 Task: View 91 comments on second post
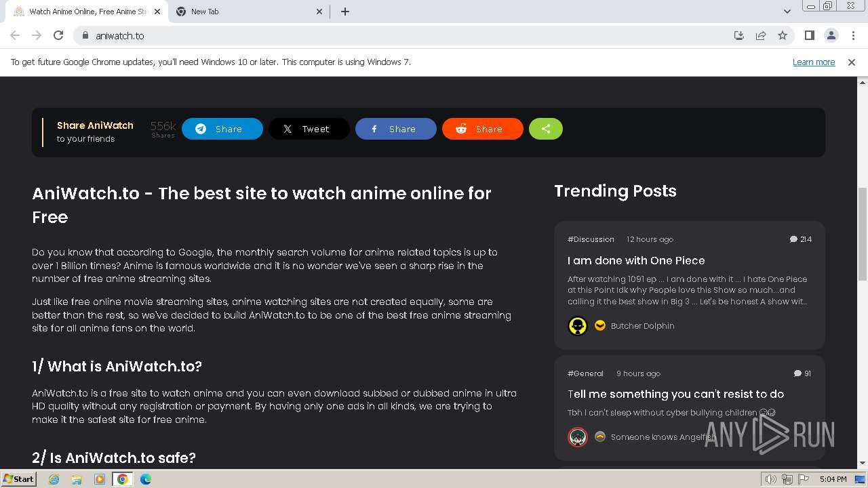click(803, 373)
